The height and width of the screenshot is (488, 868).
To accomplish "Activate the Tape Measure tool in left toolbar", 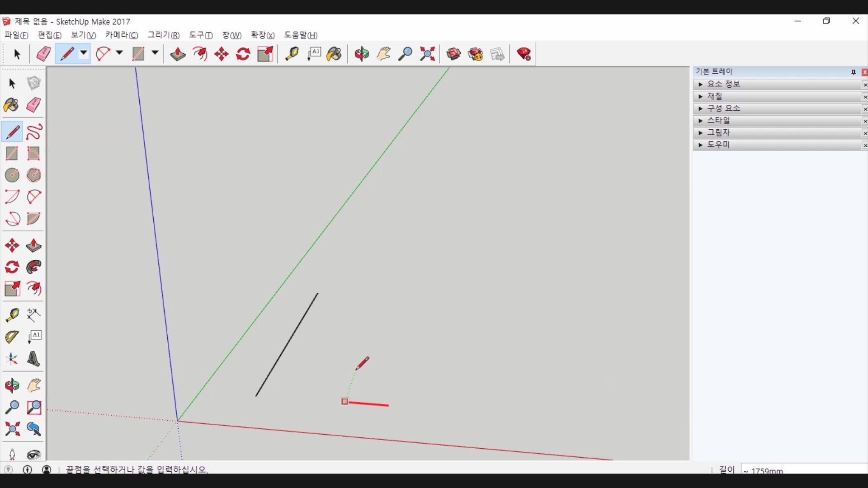I will point(12,315).
